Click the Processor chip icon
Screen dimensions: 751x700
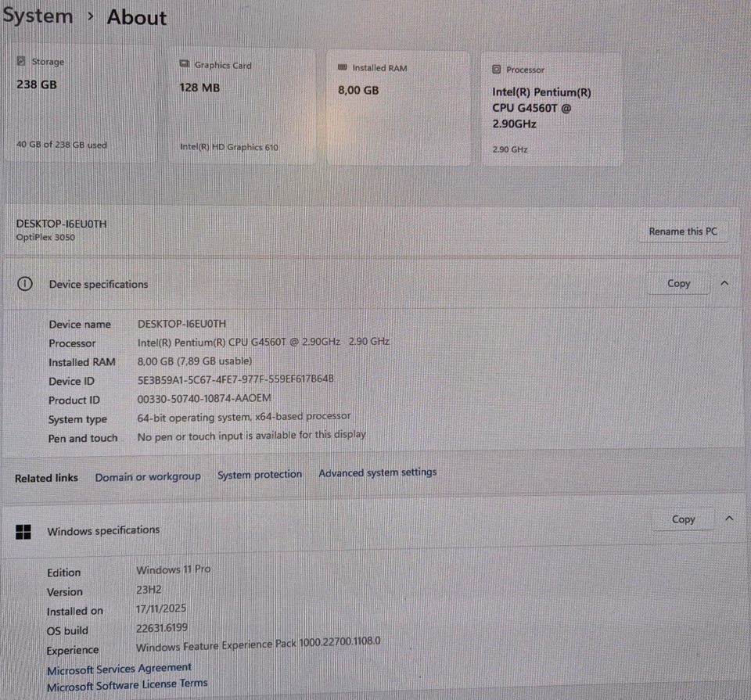[x=496, y=70]
